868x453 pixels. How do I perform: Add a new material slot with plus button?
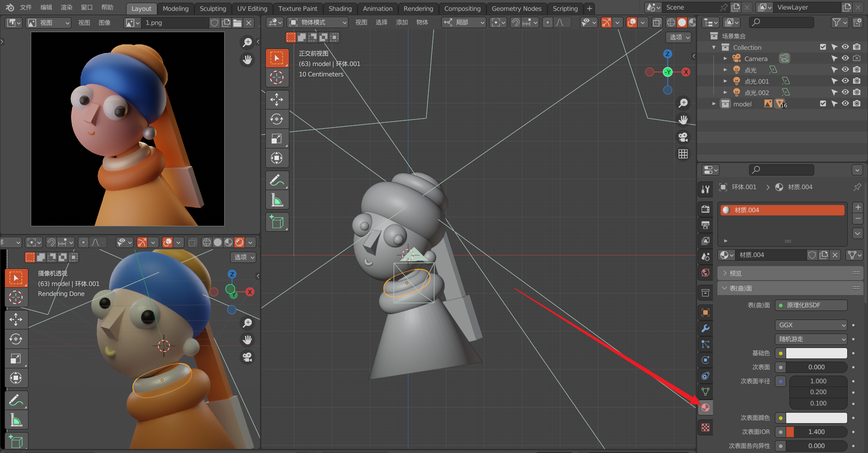tap(858, 207)
